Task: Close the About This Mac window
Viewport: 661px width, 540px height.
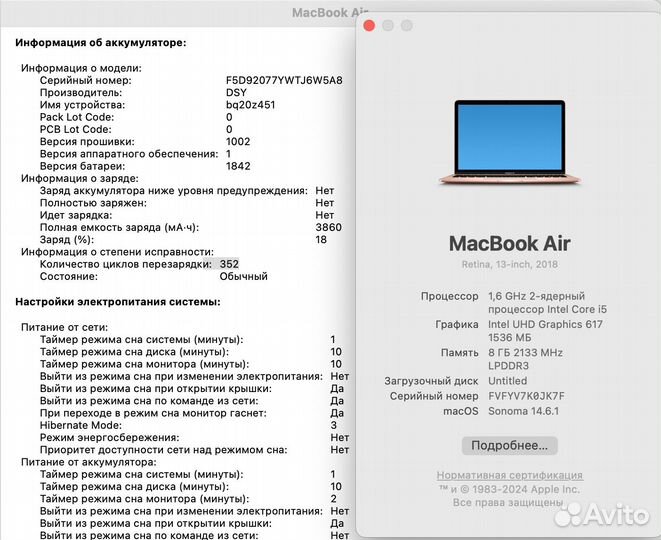Action: [369, 26]
